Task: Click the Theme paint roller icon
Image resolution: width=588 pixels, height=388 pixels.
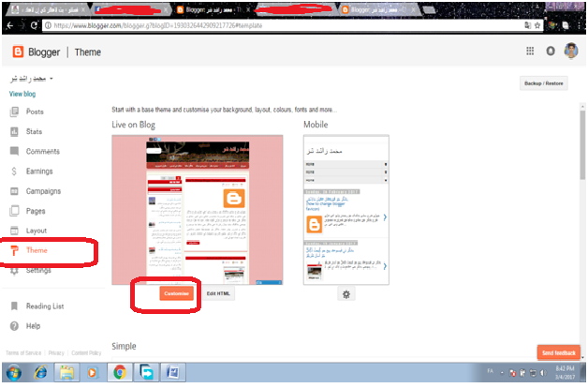Action: point(14,250)
